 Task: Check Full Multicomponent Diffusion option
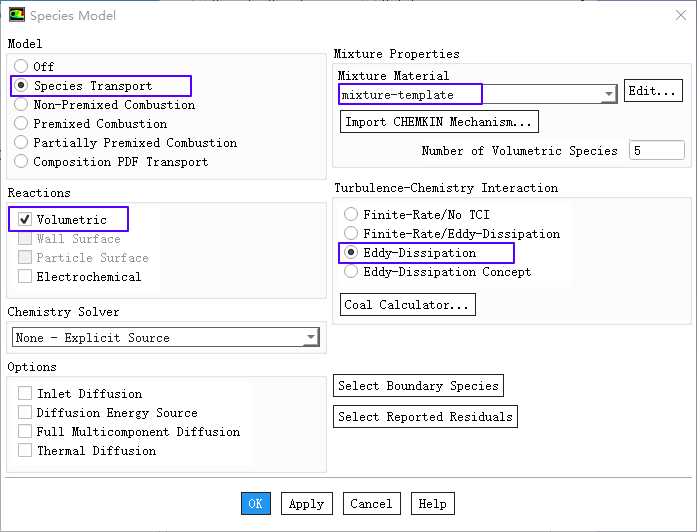pos(25,432)
